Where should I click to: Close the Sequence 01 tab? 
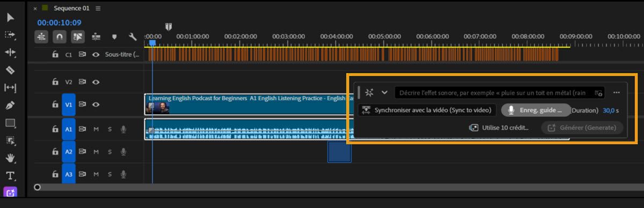point(35,9)
